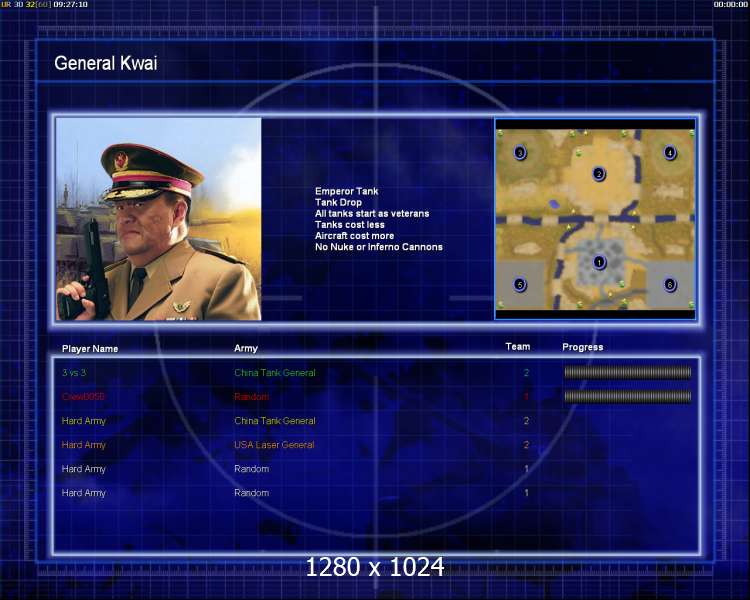
Task: Click "Hard Army" in the China Tank General row
Action: point(84,421)
